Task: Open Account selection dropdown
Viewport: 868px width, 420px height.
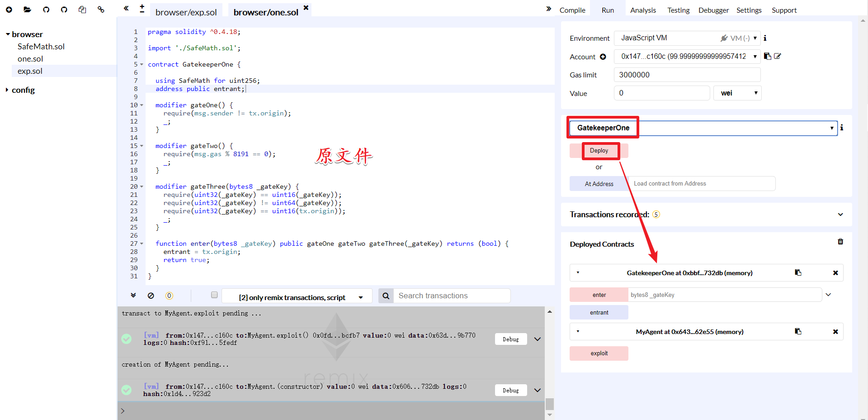Action: (x=687, y=57)
